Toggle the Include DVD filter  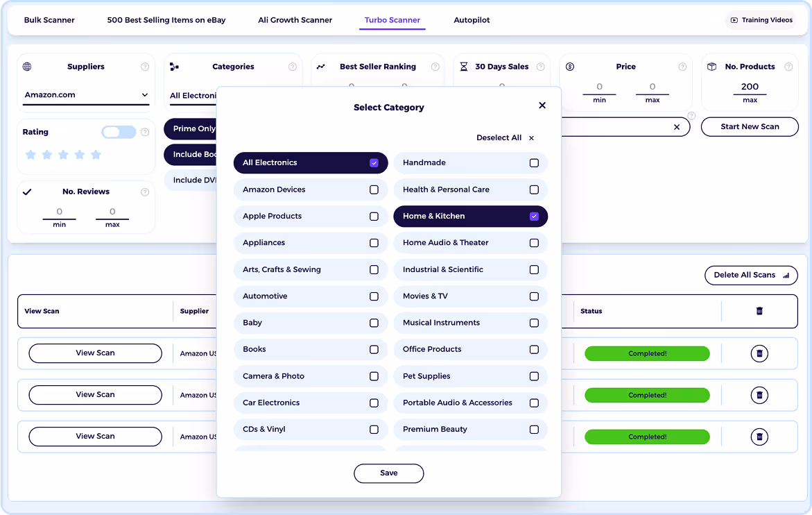tap(191, 180)
